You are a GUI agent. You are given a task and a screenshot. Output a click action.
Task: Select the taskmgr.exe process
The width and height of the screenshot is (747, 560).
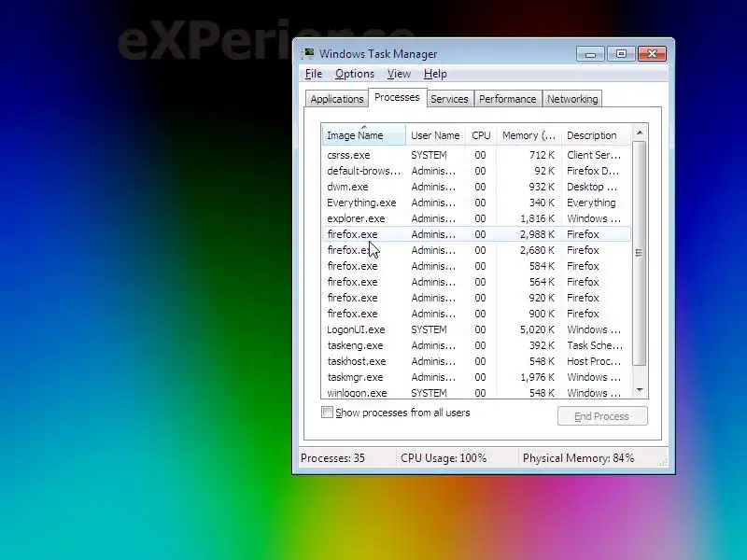476,377
